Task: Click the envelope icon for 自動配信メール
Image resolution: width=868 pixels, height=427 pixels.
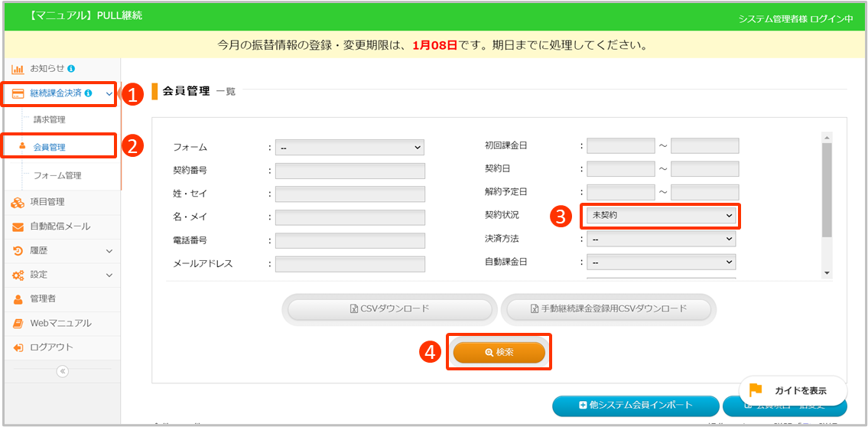Action: click(x=17, y=227)
